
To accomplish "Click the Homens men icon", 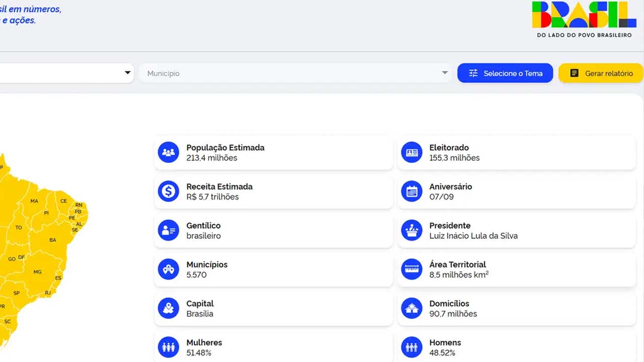I will [412, 347].
